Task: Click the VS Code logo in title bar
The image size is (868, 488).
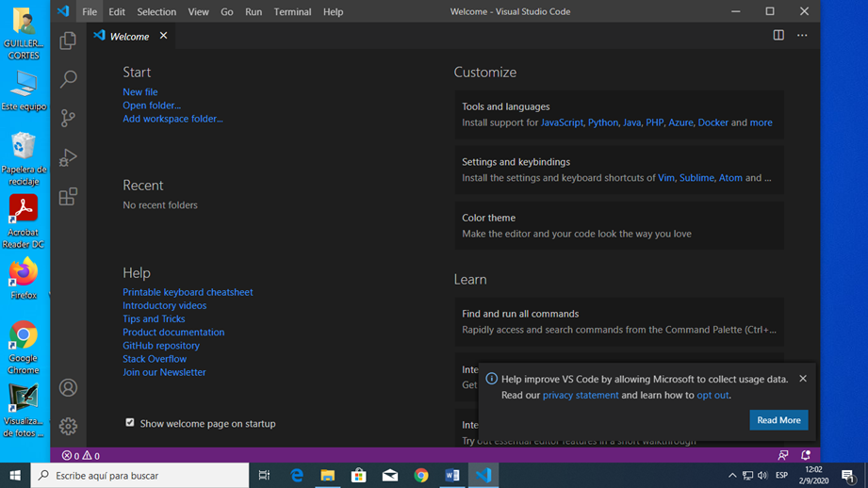Action: [x=63, y=11]
